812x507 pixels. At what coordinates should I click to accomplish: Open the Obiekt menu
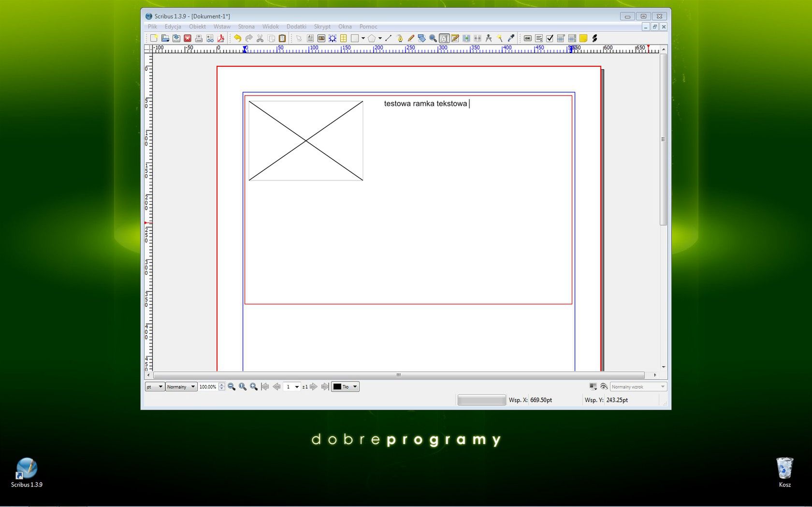click(197, 27)
